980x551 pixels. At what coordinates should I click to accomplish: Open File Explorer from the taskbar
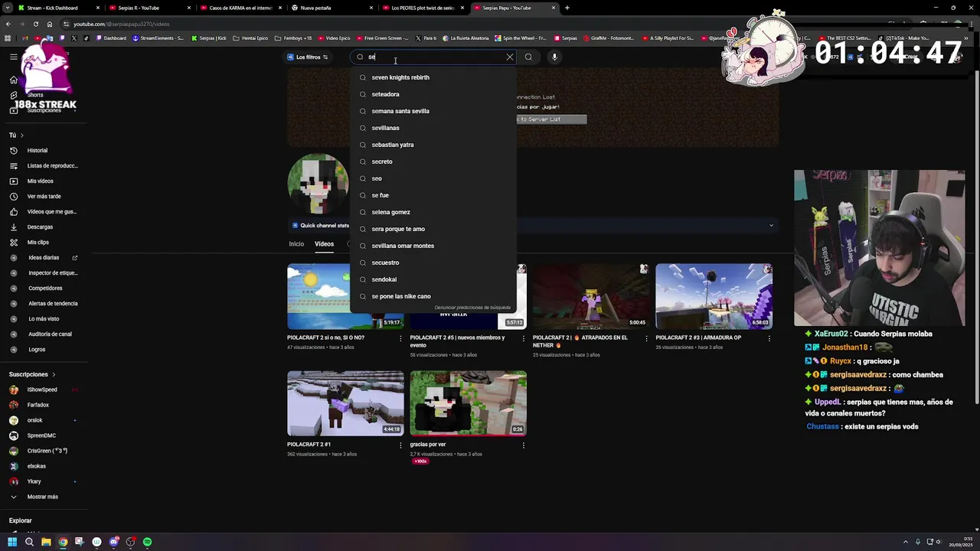(x=46, y=542)
